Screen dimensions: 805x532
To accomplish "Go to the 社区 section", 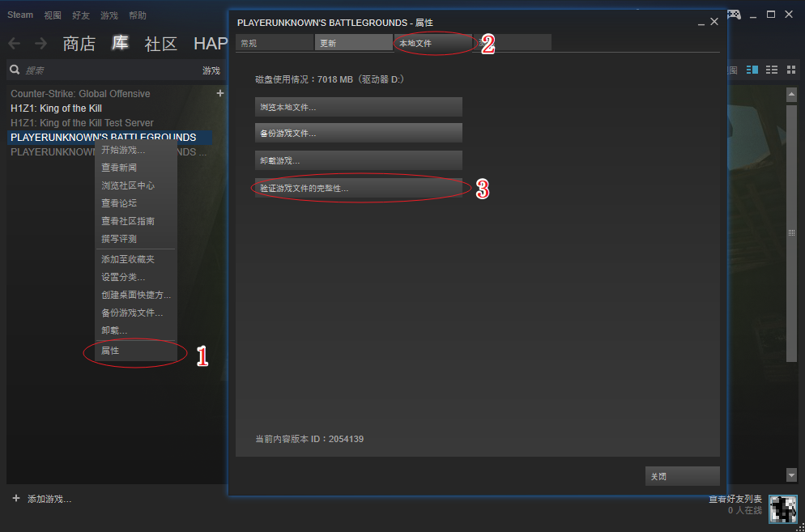I will point(160,44).
